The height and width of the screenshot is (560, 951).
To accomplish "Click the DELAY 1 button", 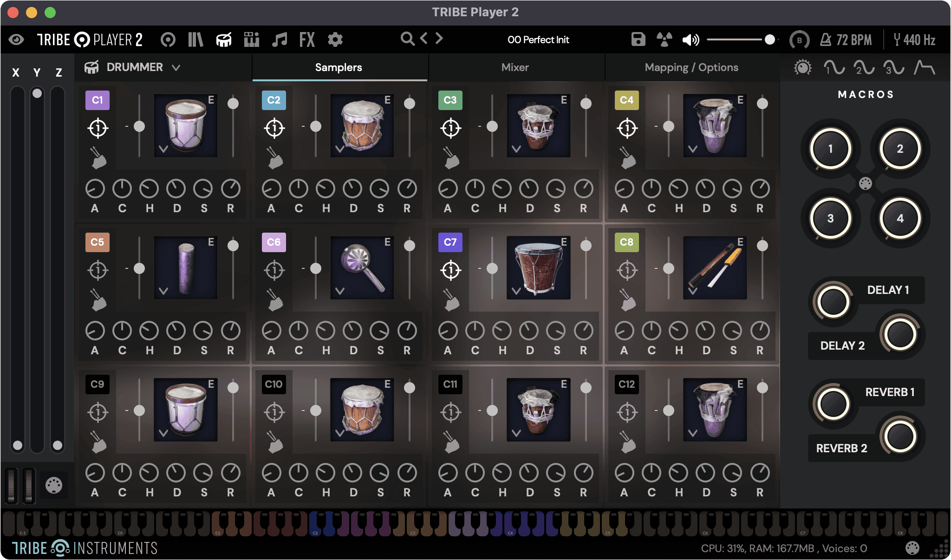I will 888,290.
